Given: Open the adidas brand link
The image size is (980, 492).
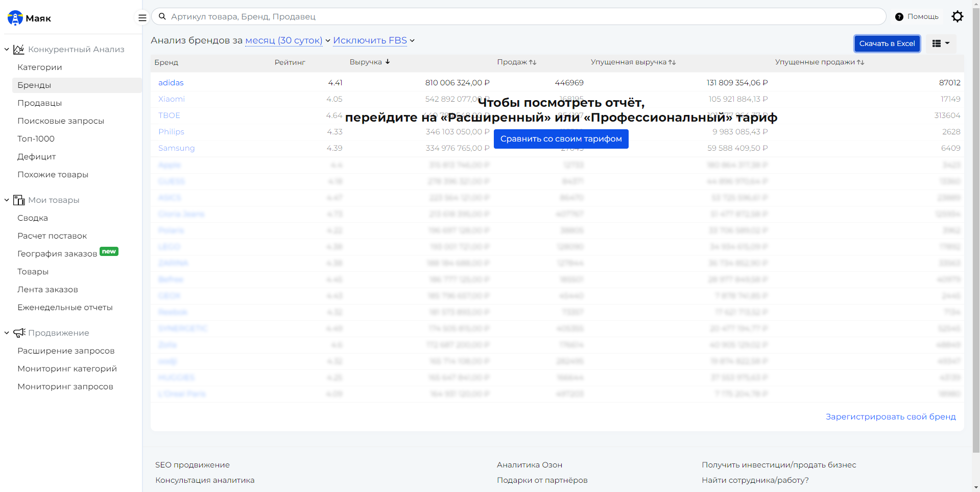Looking at the screenshot, I should point(171,83).
